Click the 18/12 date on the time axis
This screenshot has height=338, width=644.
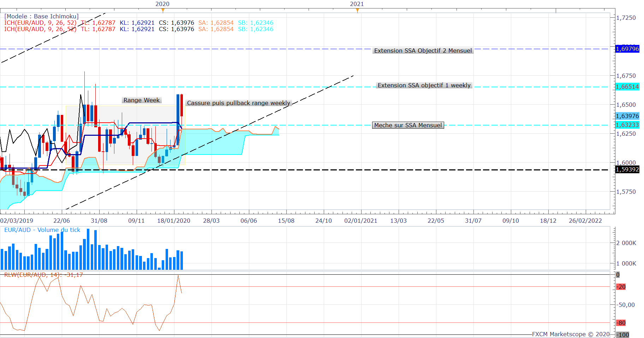pos(548,221)
